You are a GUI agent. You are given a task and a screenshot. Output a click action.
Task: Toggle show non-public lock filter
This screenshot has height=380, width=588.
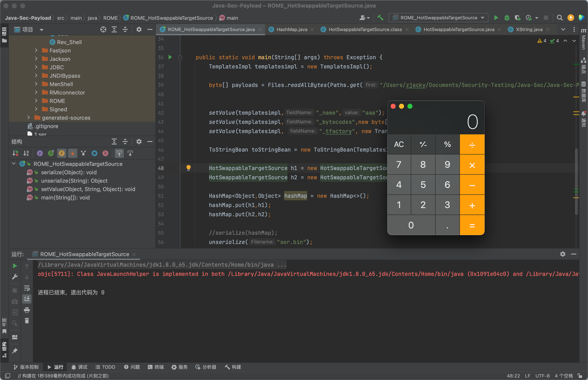(x=72, y=153)
